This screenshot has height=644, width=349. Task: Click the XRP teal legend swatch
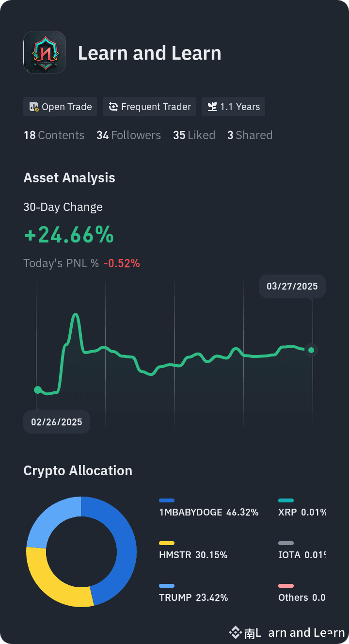(x=286, y=500)
